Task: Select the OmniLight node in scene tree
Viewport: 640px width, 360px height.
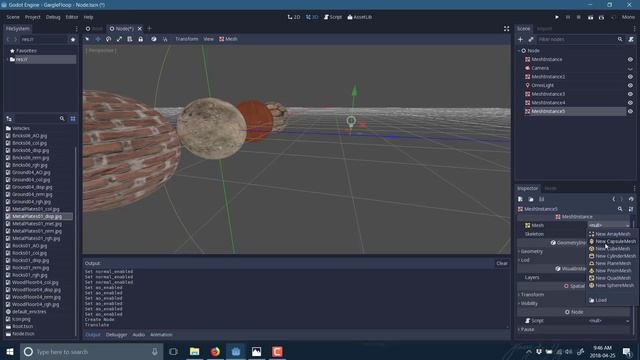Action: [542, 85]
